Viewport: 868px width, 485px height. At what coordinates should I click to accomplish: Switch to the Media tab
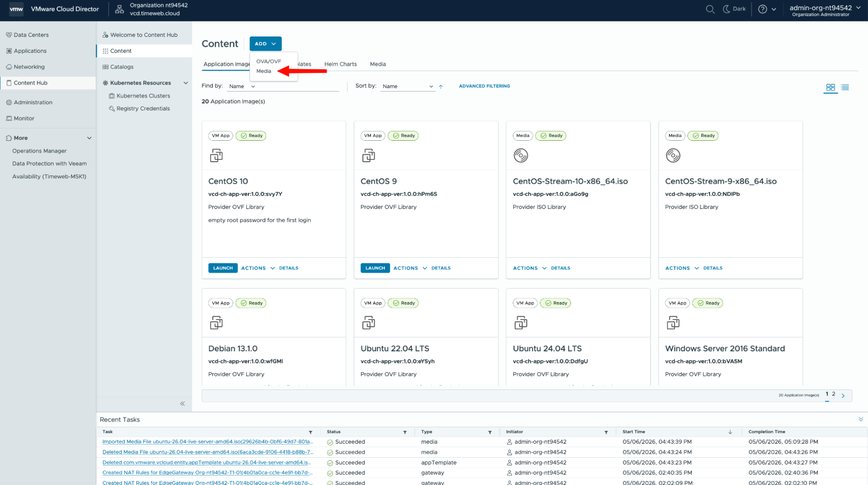click(378, 64)
